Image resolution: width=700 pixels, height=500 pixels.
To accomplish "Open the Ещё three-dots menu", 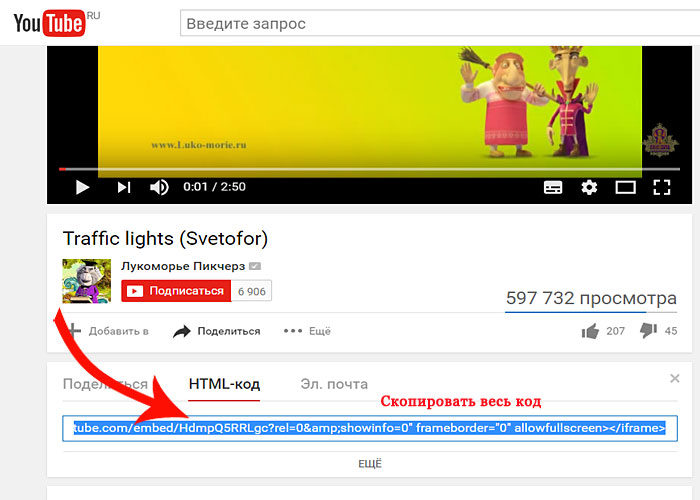I will pos(307,331).
